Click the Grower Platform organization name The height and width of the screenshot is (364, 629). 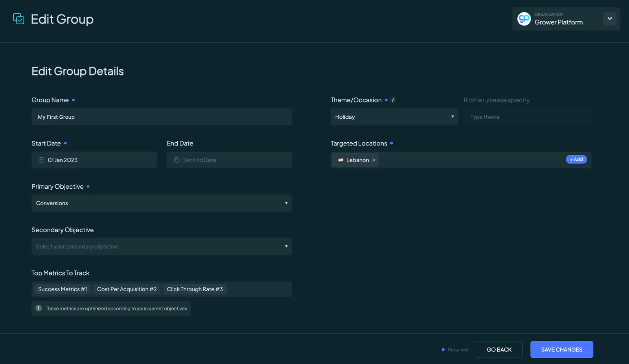tap(559, 22)
